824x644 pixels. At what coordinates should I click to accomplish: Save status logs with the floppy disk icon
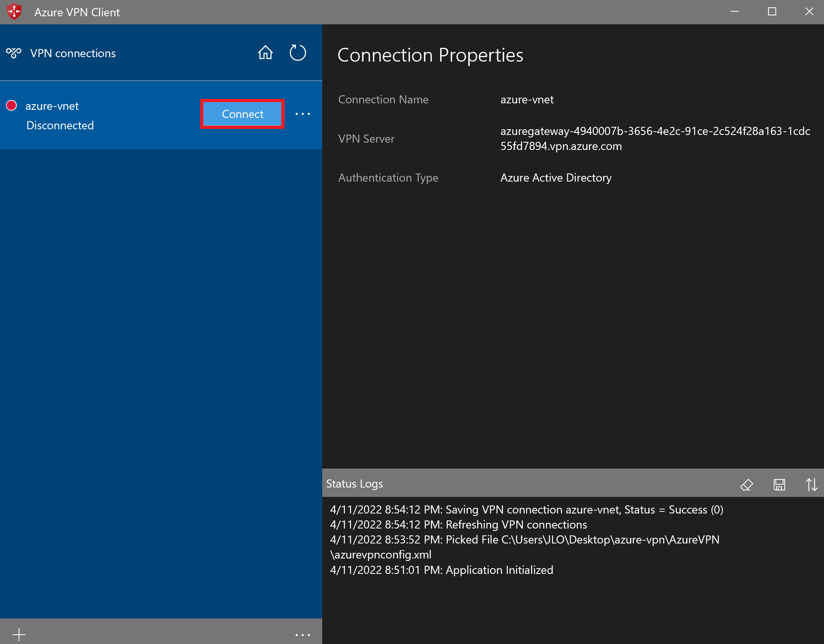pos(779,484)
